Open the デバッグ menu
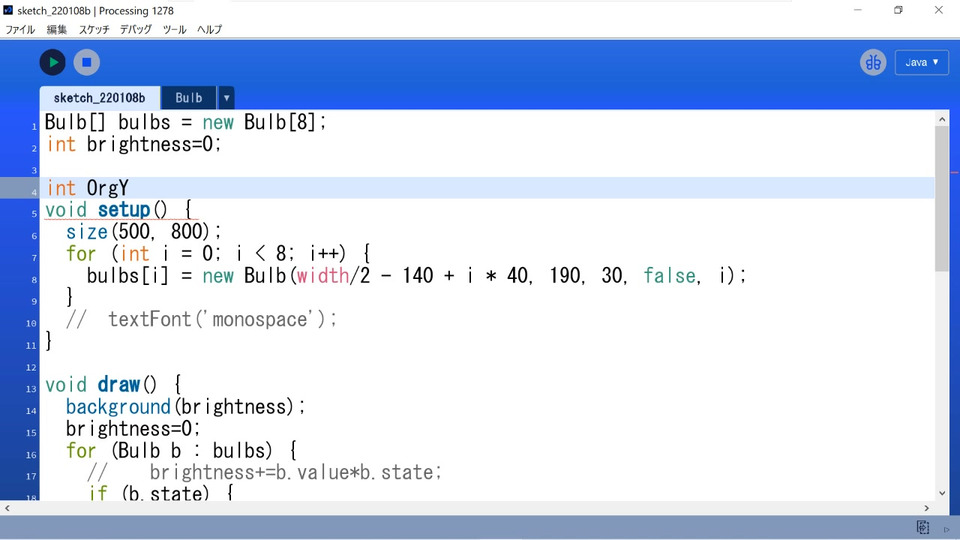Screen dimensions: 960x540 [x=136, y=29]
